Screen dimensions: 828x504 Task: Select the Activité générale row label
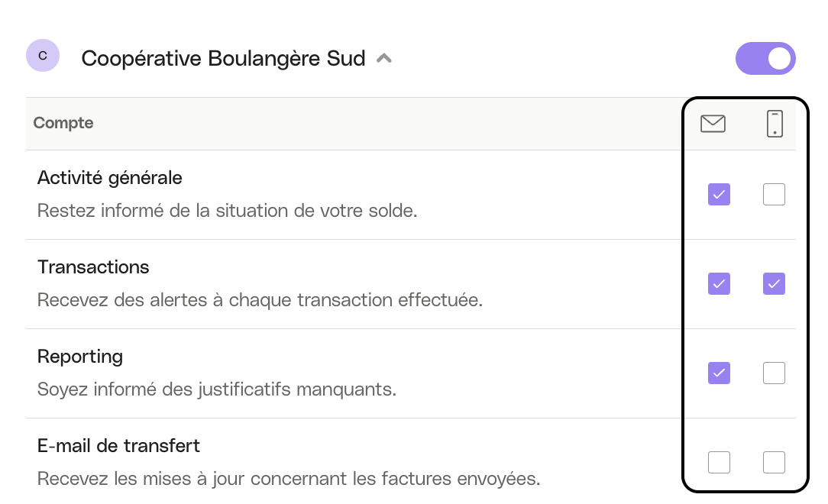pyautogui.click(x=110, y=179)
